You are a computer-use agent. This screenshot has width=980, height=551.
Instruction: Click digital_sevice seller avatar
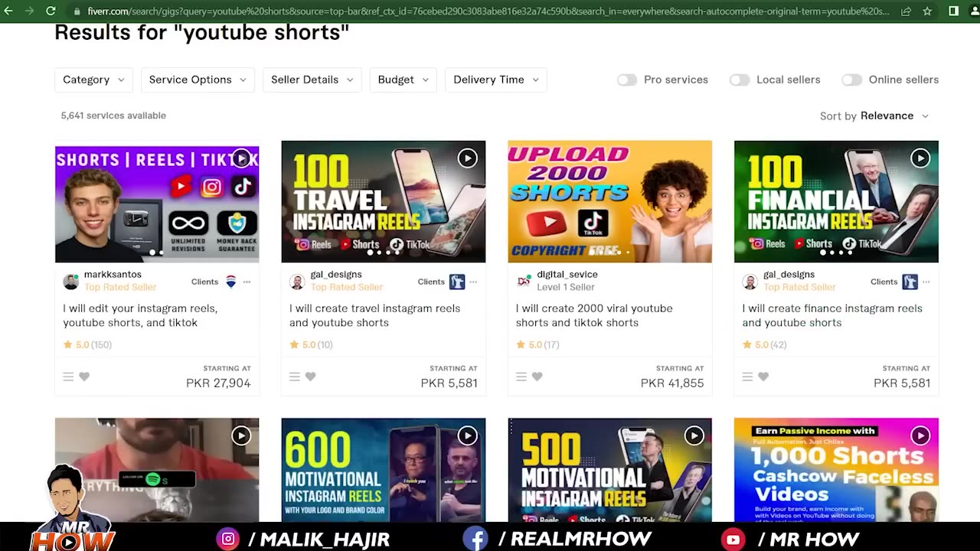click(x=524, y=282)
